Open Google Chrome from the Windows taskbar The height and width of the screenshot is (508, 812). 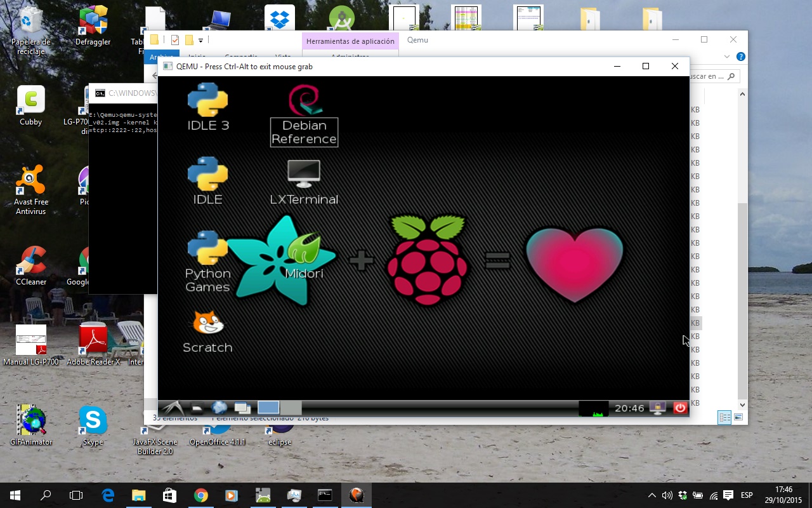[x=202, y=495]
